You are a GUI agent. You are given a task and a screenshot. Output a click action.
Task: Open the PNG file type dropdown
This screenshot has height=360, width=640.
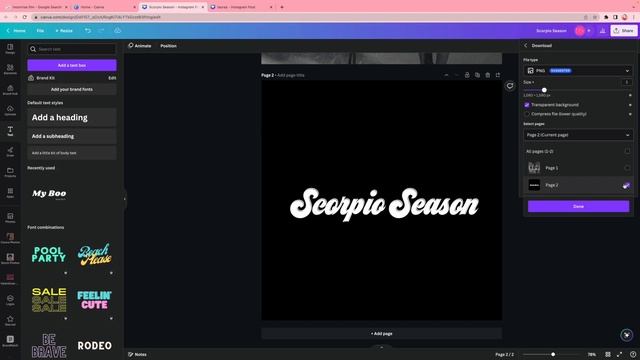(x=578, y=71)
